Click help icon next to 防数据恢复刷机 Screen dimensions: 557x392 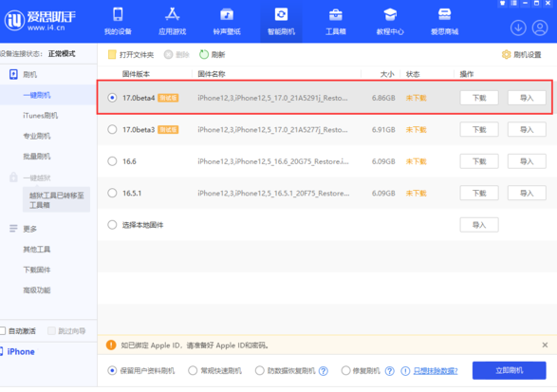tap(324, 371)
